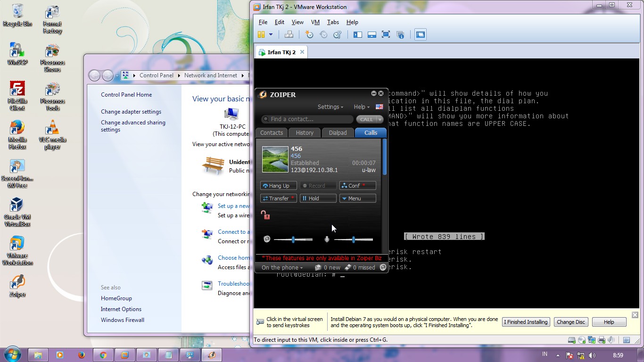Click the Conf conference button
Screen dimensions: 644x362
tap(357, 186)
